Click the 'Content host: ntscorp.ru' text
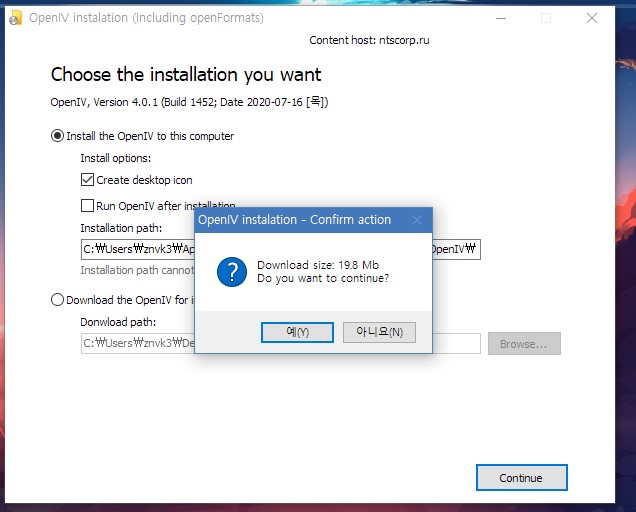The width and height of the screenshot is (636, 512). 369,40
